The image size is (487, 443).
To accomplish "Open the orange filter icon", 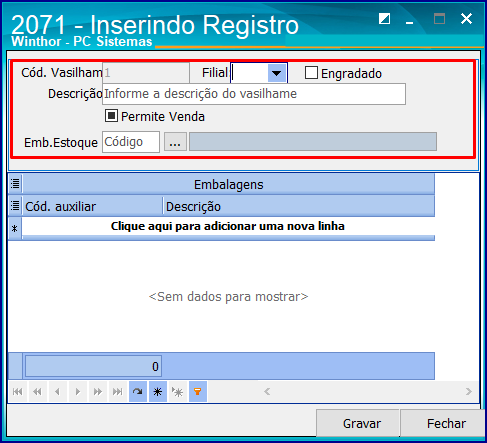I will pyautogui.click(x=198, y=391).
